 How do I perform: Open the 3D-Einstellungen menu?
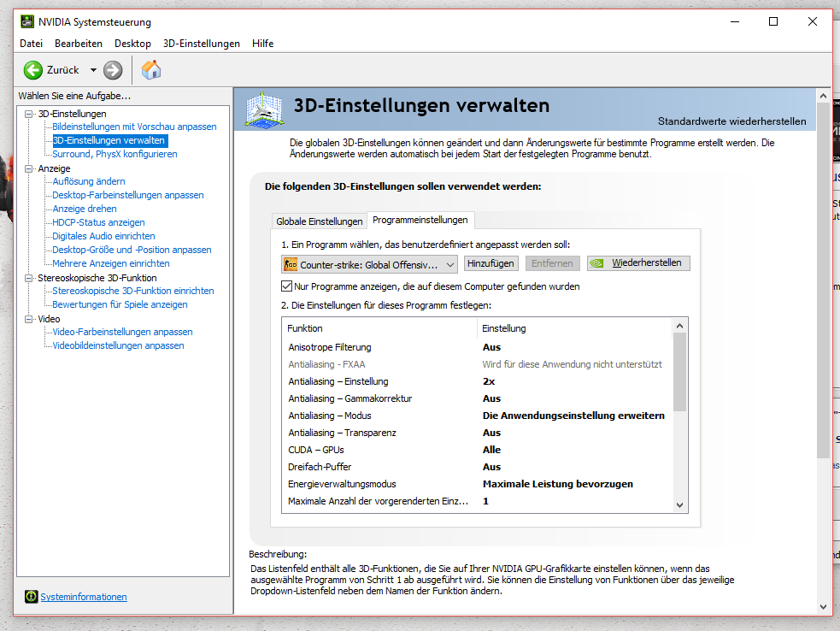(x=202, y=44)
